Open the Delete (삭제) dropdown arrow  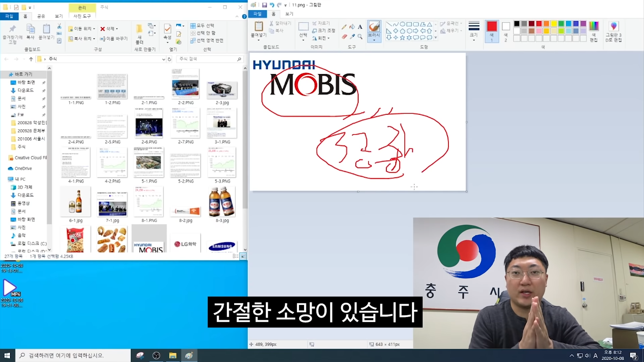pyautogui.click(x=117, y=29)
